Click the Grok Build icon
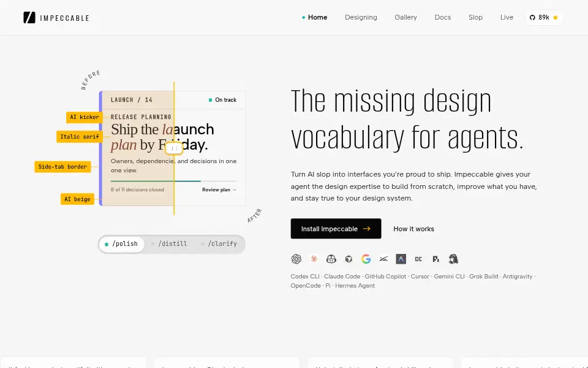The width and height of the screenshot is (588, 368). pos(383,259)
